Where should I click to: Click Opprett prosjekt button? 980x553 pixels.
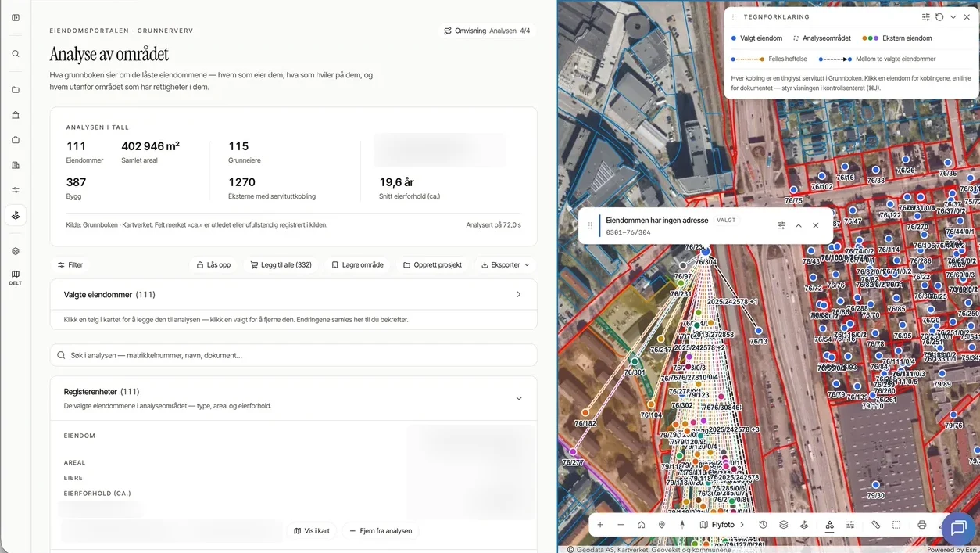(432, 264)
